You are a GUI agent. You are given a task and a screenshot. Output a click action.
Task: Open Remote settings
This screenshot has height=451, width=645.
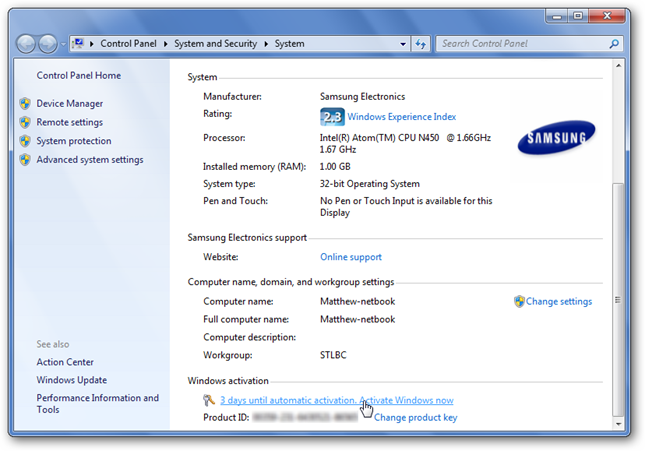(x=70, y=122)
